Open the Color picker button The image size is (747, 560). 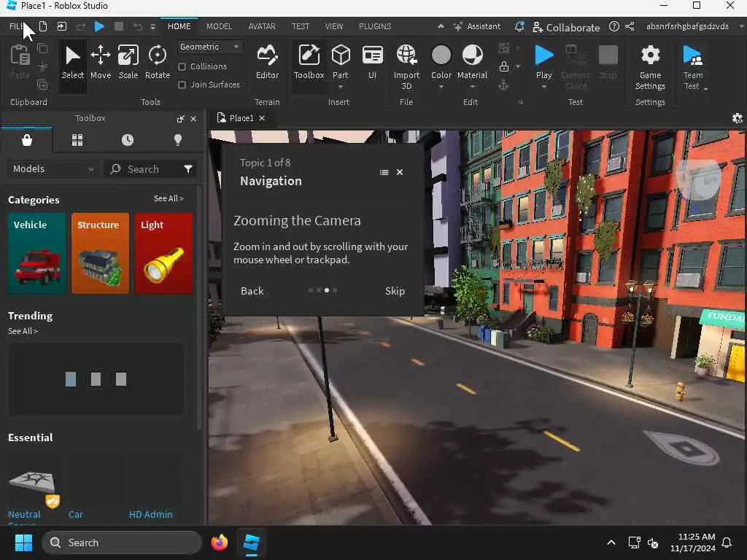(x=441, y=61)
